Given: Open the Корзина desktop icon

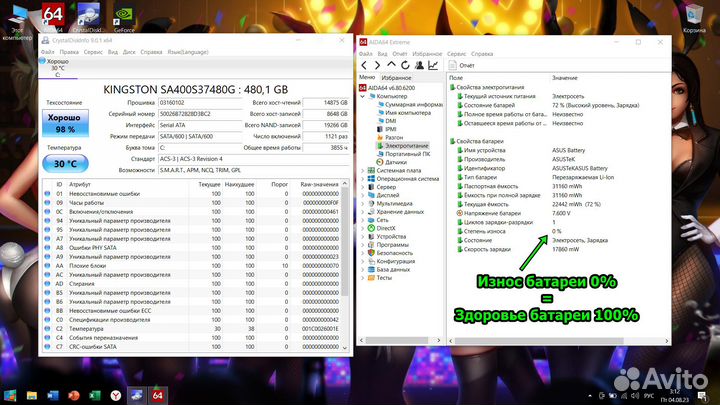Looking at the screenshot, I should click(x=694, y=18).
